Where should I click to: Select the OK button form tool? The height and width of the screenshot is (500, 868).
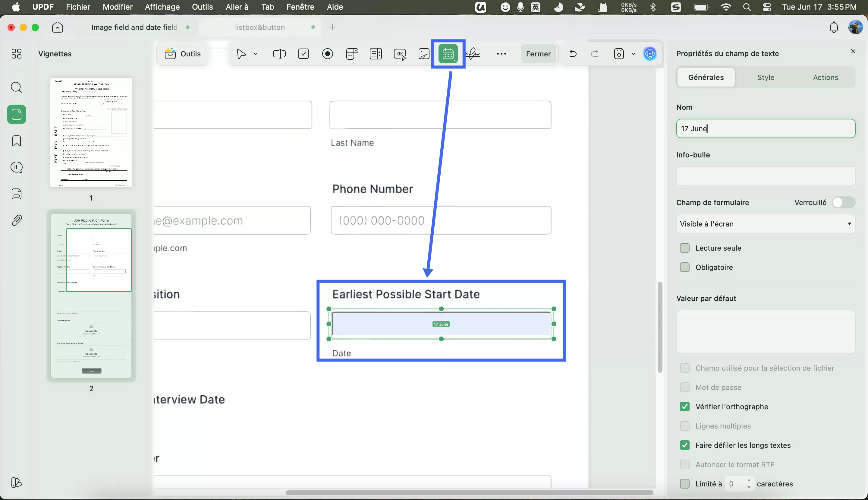click(x=400, y=54)
